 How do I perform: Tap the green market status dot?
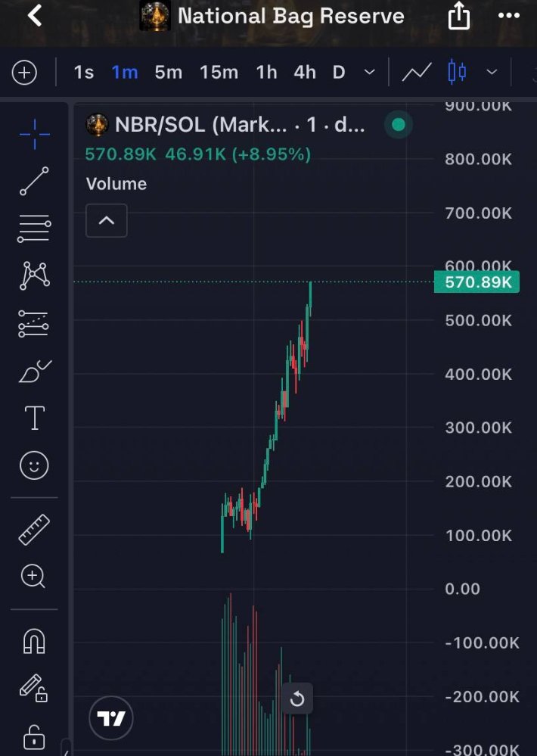[398, 125]
